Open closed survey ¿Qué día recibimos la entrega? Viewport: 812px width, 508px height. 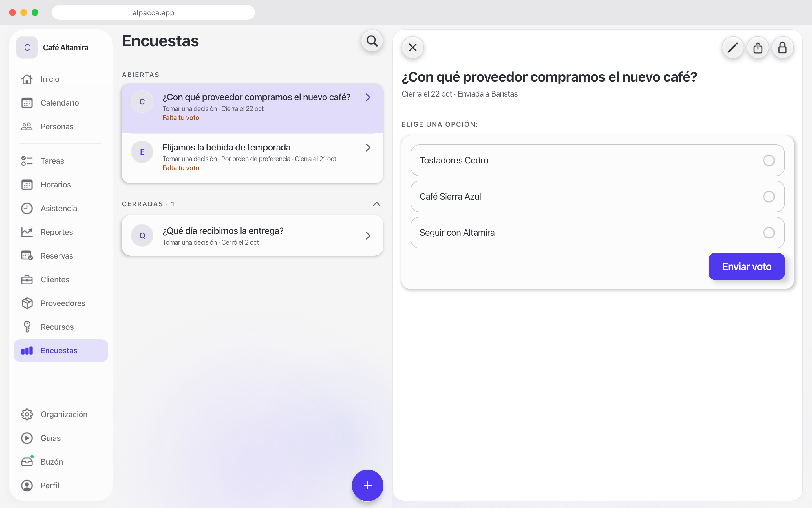click(252, 236)
